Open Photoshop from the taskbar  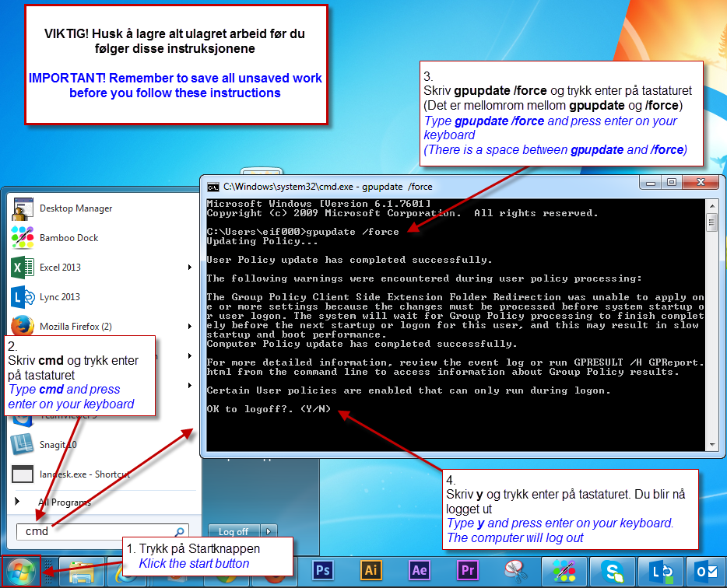click(322, 572)
